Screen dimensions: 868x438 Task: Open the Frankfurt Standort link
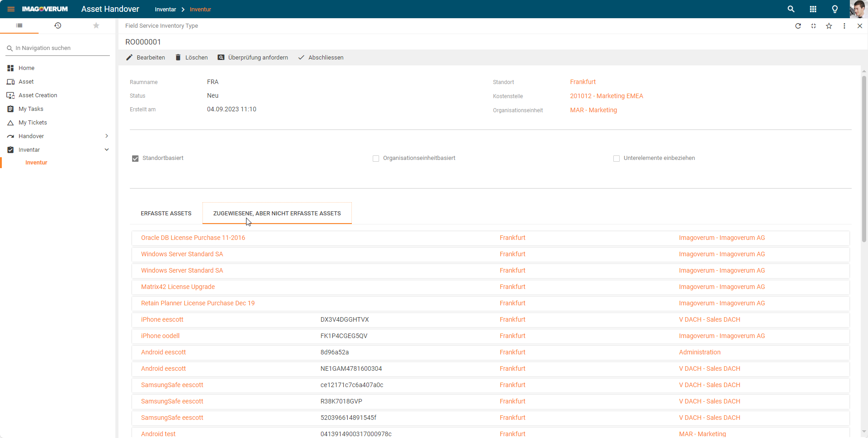[x=583, y=82]
